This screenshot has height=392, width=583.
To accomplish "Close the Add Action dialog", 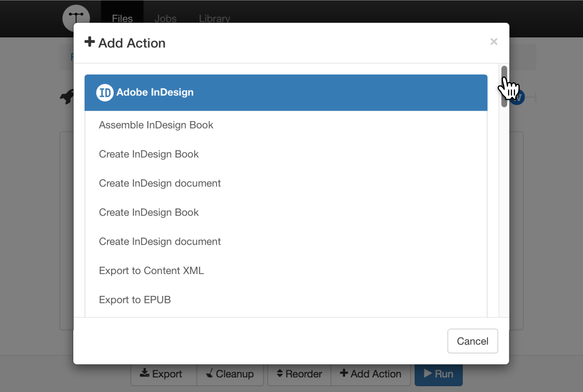I will click(x=494, y=42).
